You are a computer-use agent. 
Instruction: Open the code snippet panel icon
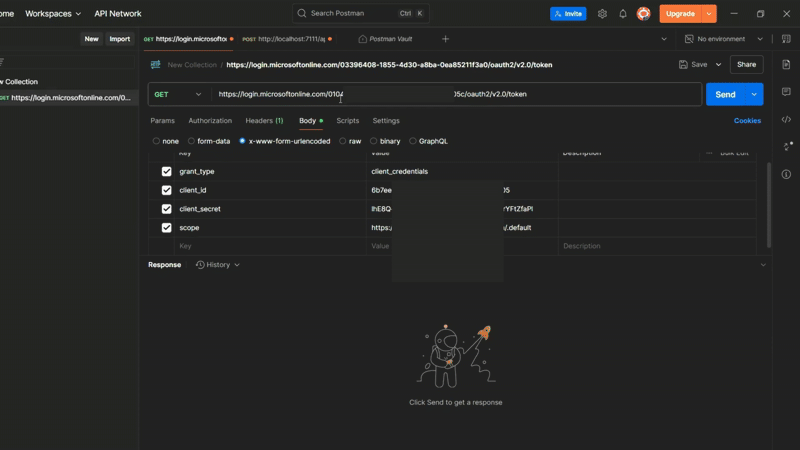pos(786,119)
